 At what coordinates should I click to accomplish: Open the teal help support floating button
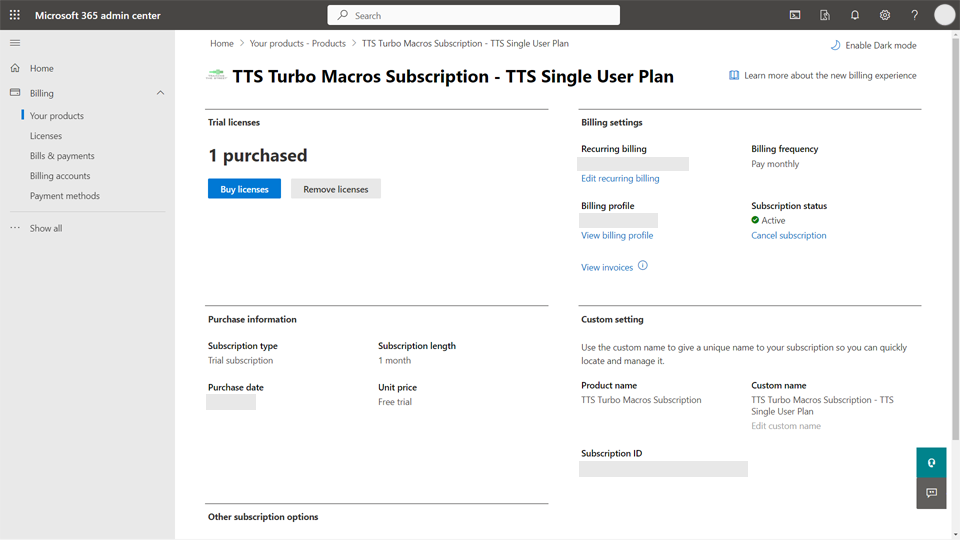point(931,463)
